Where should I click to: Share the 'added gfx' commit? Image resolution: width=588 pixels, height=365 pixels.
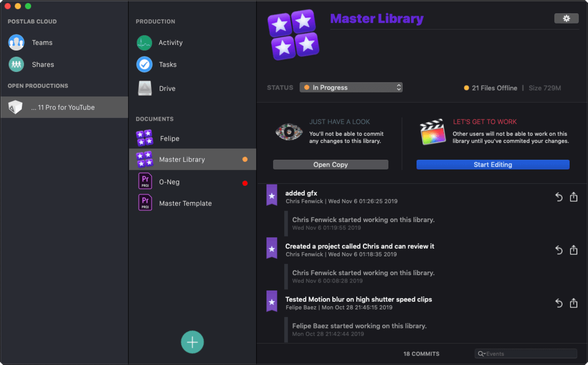coord(574,197)
